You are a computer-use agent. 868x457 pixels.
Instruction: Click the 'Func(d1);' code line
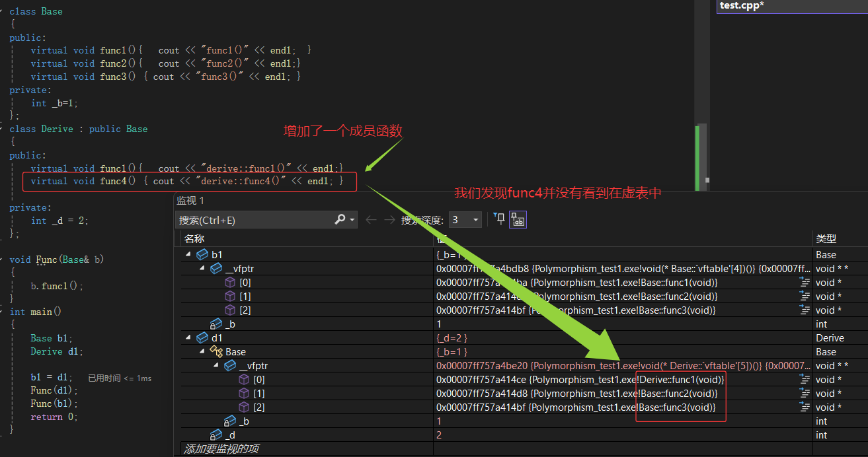(x=54, y=390)
